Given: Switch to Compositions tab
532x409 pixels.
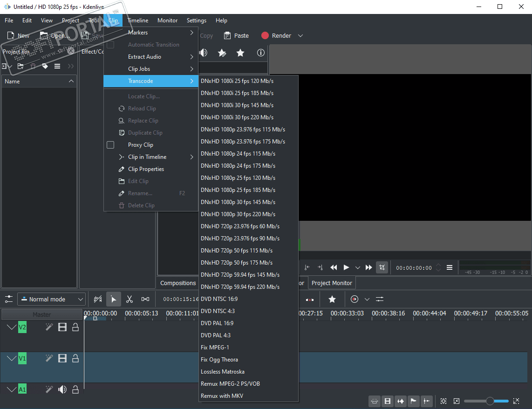Looking at the screenshot, I should [178, 283].
